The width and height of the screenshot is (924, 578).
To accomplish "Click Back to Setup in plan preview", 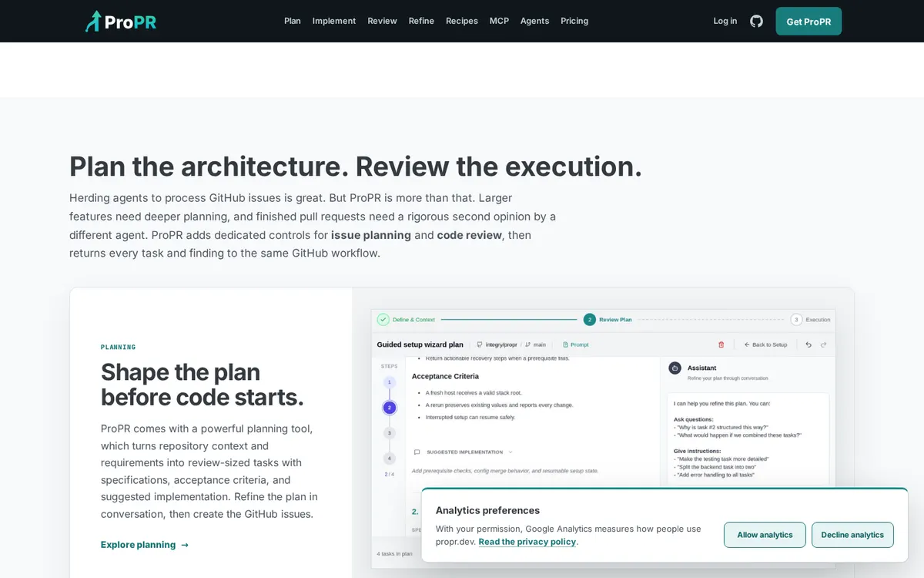I will (x=765, y=344).
